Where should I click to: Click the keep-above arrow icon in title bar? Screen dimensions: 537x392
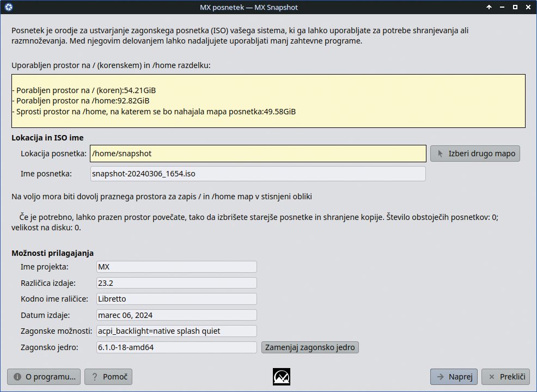489,7
